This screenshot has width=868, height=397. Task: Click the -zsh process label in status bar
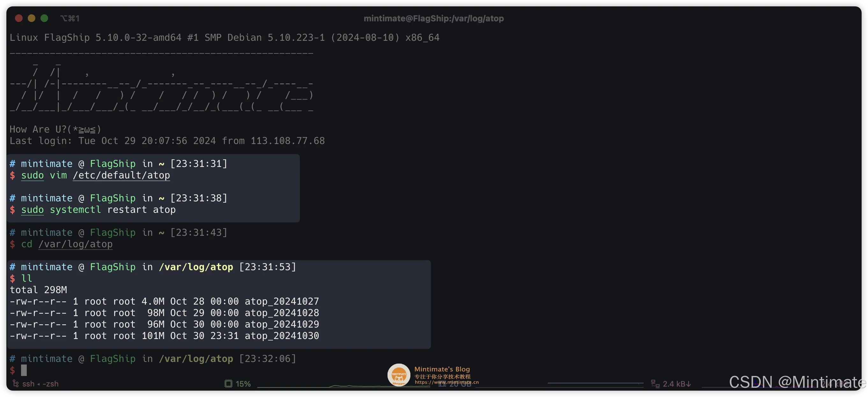50,384
